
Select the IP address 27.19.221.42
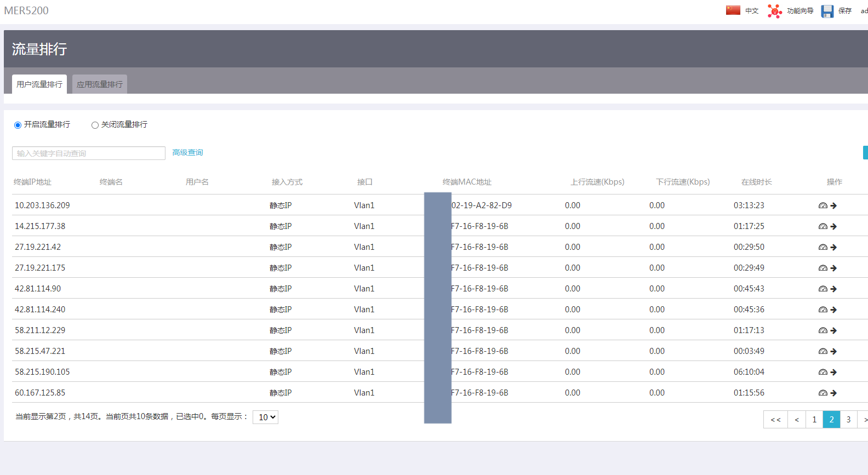pyautogui.click(x=38, y=247)
